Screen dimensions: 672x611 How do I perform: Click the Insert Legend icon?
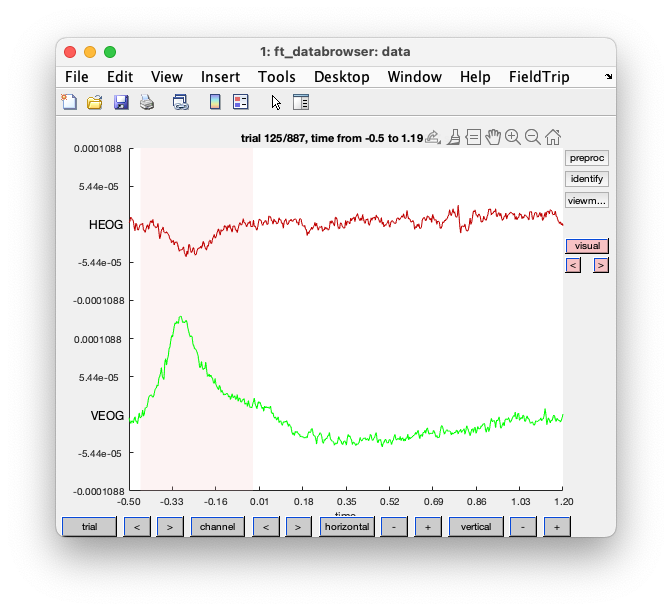coord(240,102)
